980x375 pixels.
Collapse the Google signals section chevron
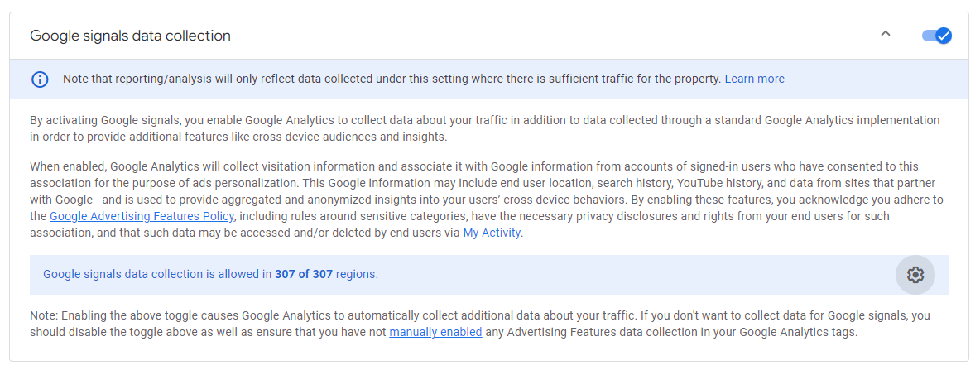886,35
